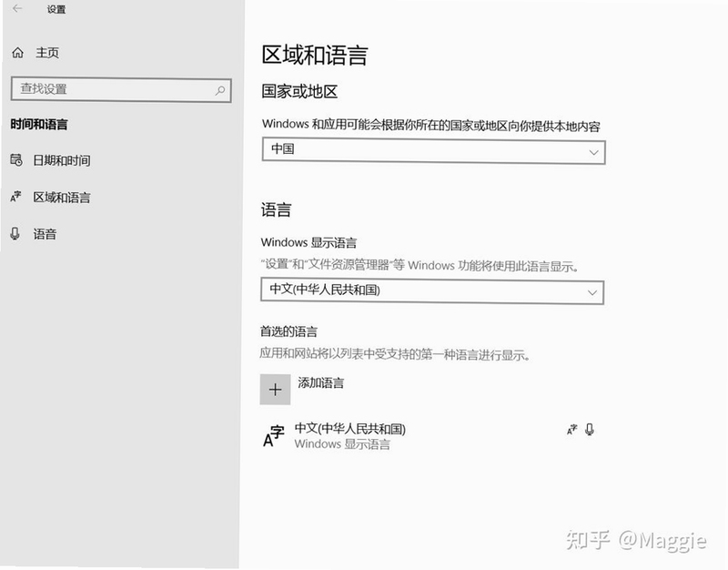The image size is (728, 570).
Task: Go back with the arrow icon
Action: click(x=17, y=8)
